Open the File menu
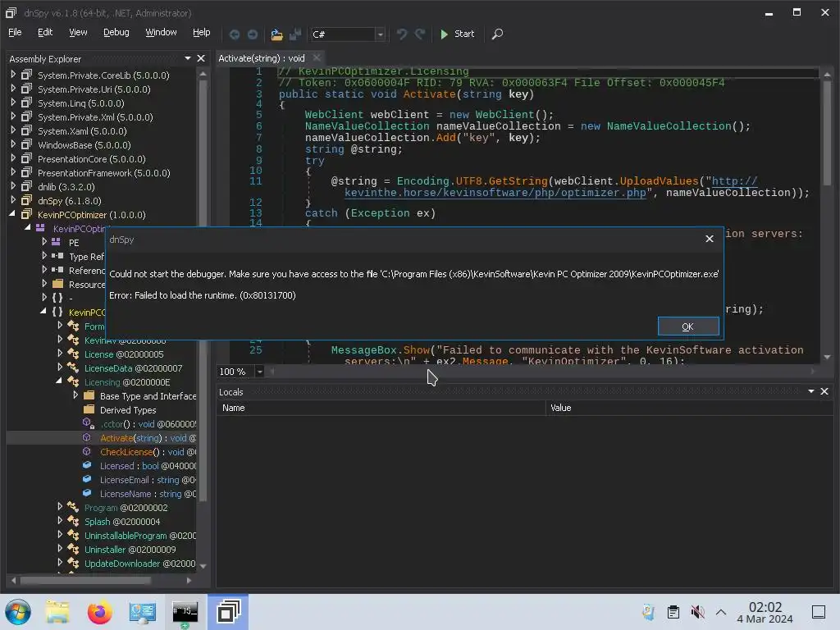 click(15, 33)
